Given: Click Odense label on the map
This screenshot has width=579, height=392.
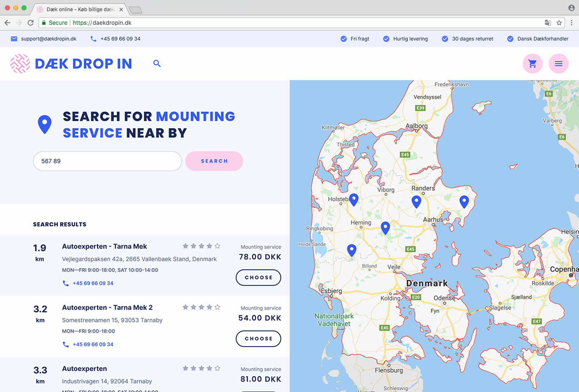Looking at the screenshot, I should click(444, 298).
